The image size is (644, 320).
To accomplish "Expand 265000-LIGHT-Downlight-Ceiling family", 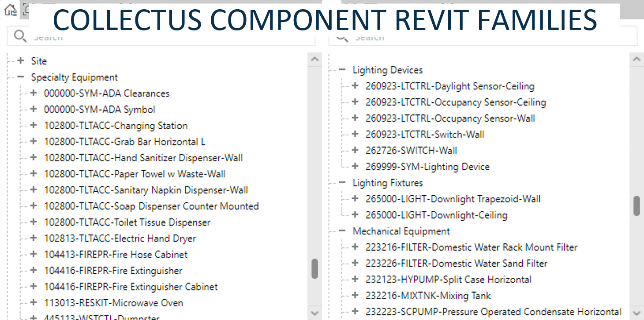I will [355, 215].
